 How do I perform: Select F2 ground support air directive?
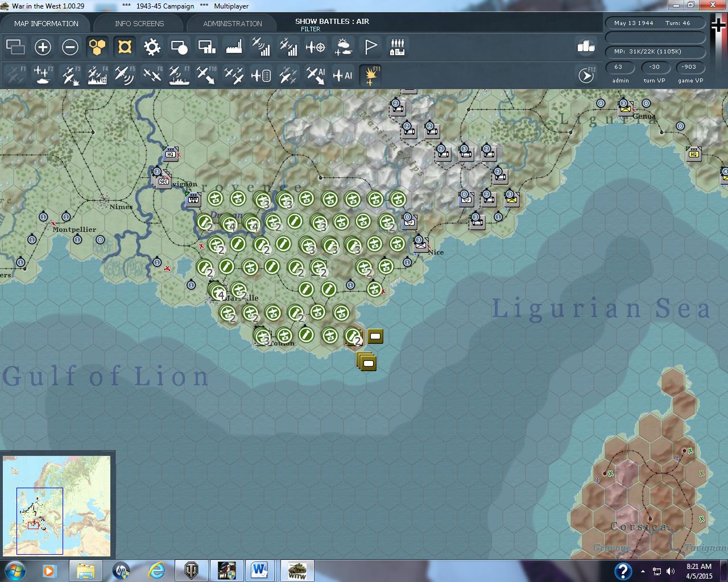(x=43, y=75)
